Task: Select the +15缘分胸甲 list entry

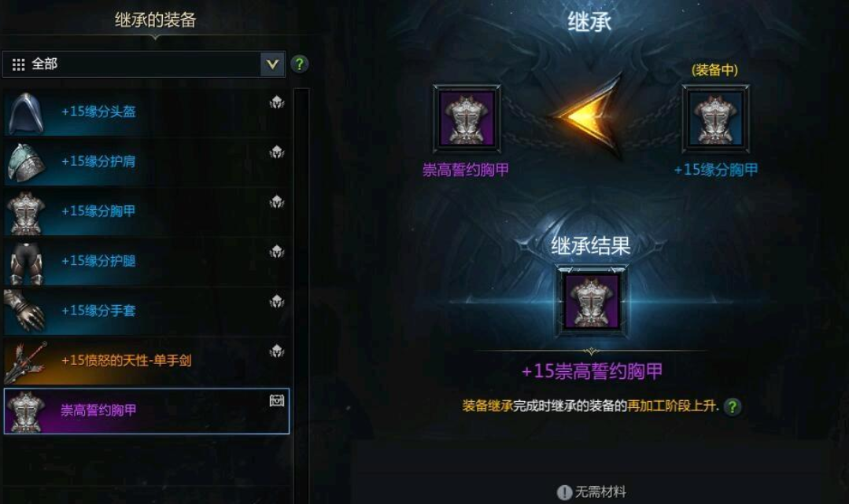Action: click(x=147, y=212)
